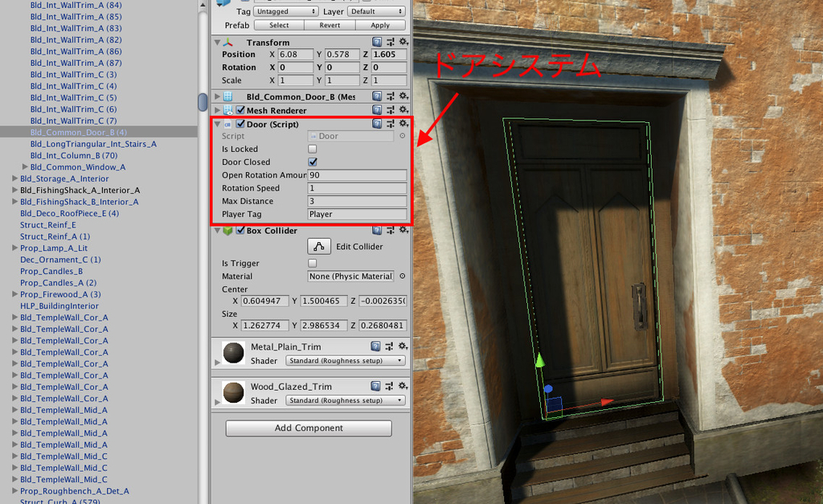This screenshot has height=504, width=823.
Task: Open the Layer dropdown showing Default
Action: 376,11
